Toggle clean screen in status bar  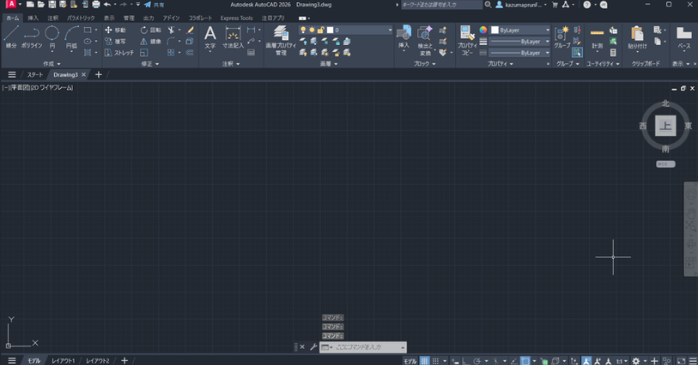[x=681, y=361]
